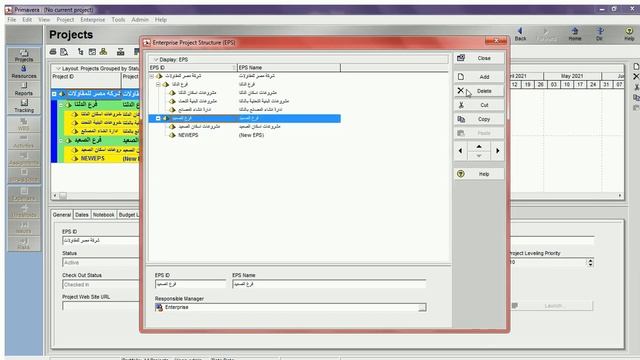Open the Tools menu

pyautogui.click(x=118, y=20)
